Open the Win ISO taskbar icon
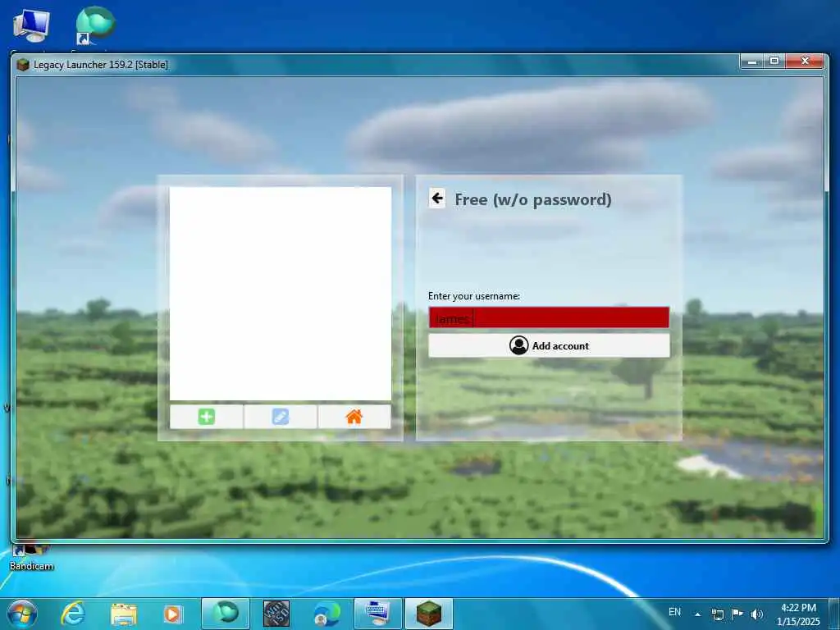840x630 pixels. pos(276,614)
